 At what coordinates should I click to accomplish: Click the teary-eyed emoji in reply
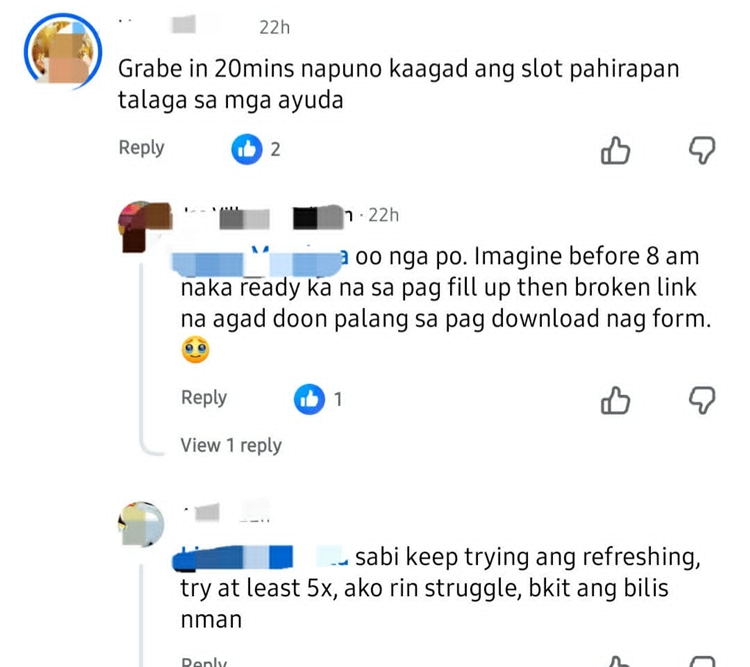[195, 349]
